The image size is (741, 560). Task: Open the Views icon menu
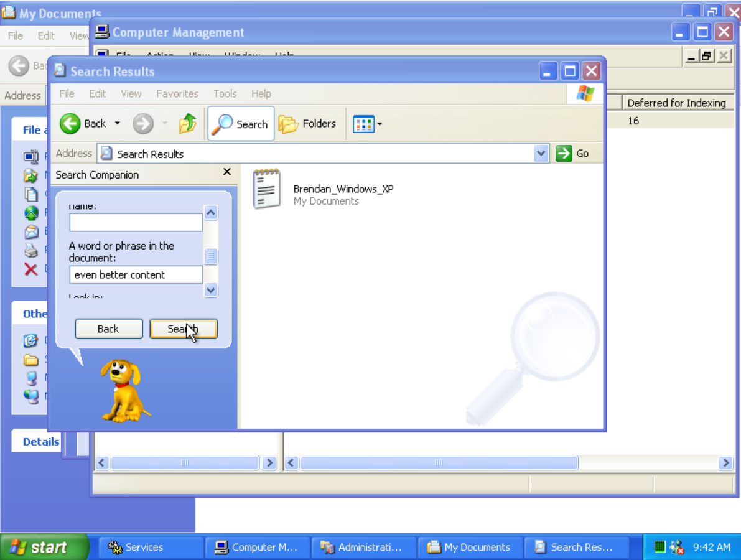click(367, 124)
